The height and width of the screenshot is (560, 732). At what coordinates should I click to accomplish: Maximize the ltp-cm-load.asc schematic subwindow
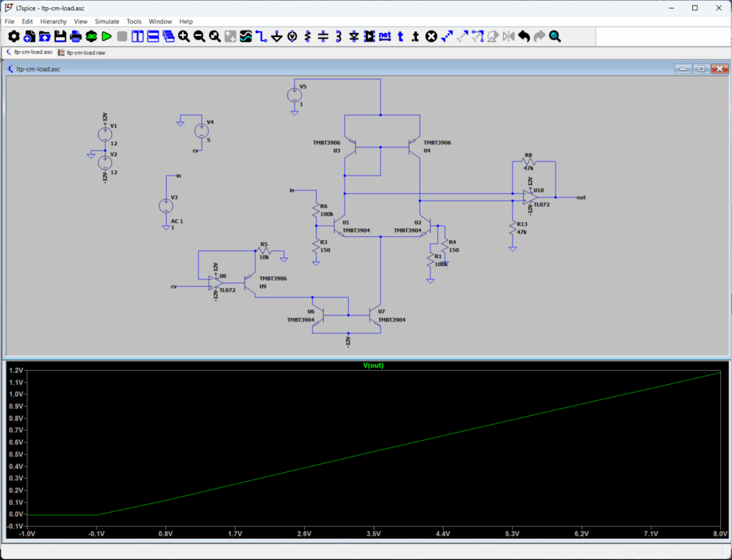(701, 69)
